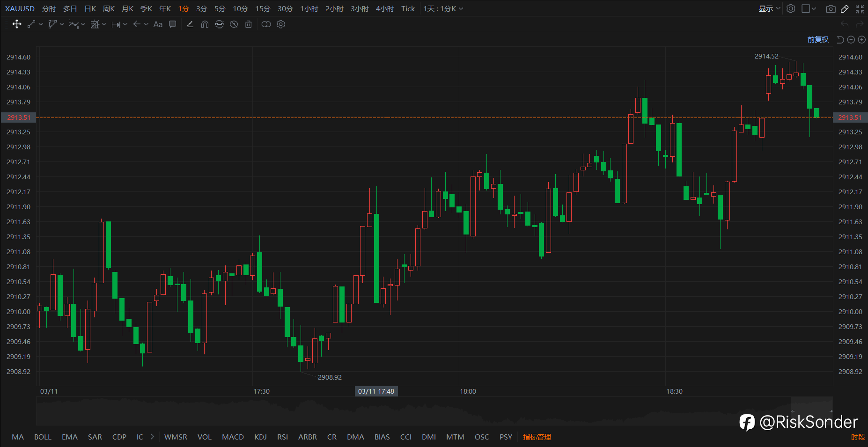Zoom out chart with minus circle
This screenshot has height=447, width=868.
point(851,40)
